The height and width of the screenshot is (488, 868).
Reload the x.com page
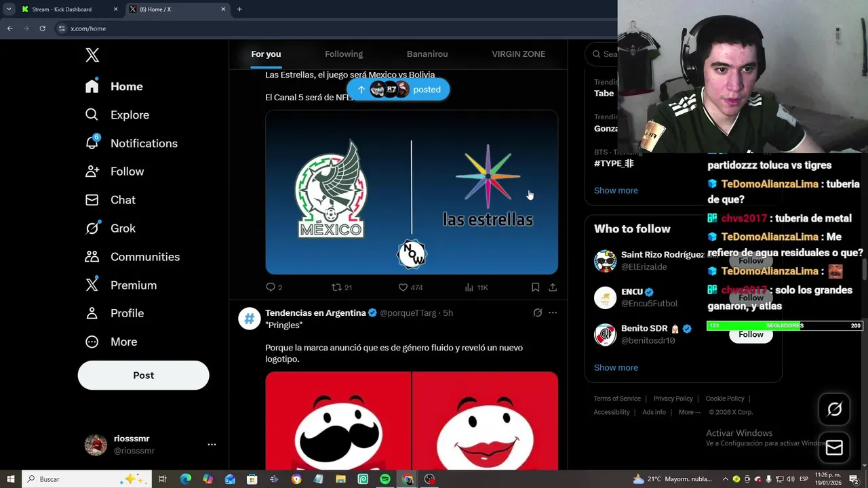[x=42, y=28]
